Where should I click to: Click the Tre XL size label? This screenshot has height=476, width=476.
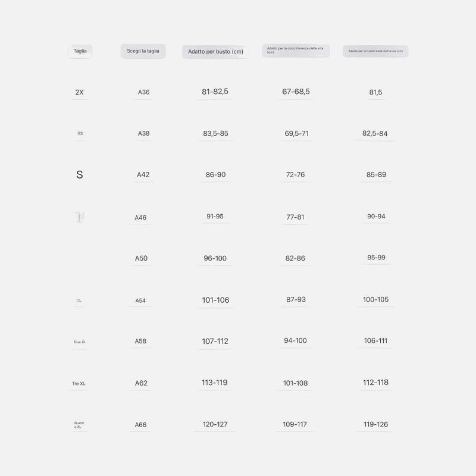(79, 384)
